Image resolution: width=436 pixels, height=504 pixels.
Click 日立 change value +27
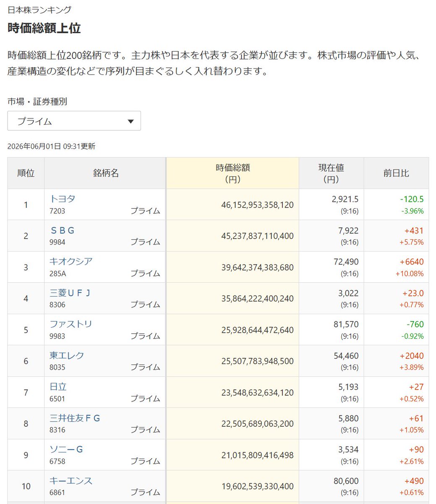[x=416, y=387]
